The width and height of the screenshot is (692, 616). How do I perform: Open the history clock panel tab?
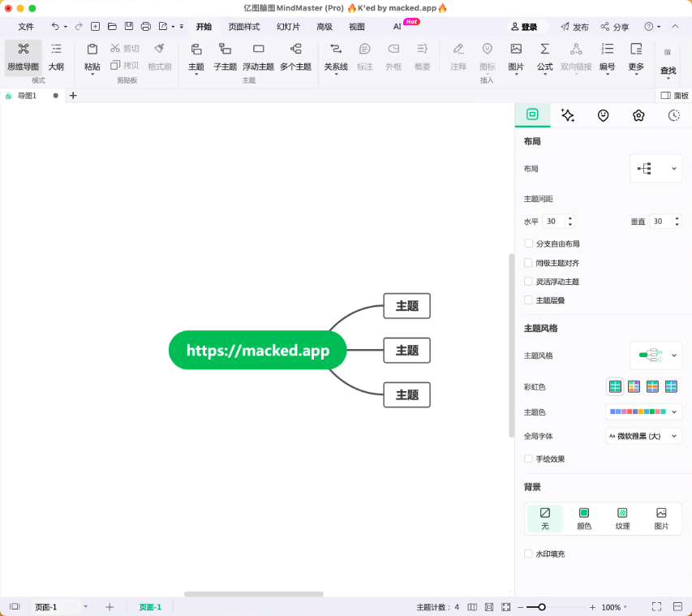pos(673,115)
